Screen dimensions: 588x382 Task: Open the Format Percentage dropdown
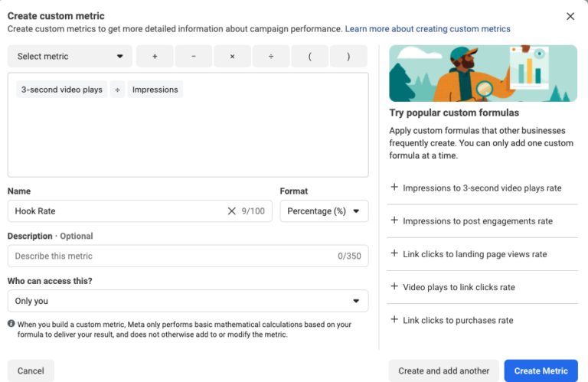click(324, 211)
